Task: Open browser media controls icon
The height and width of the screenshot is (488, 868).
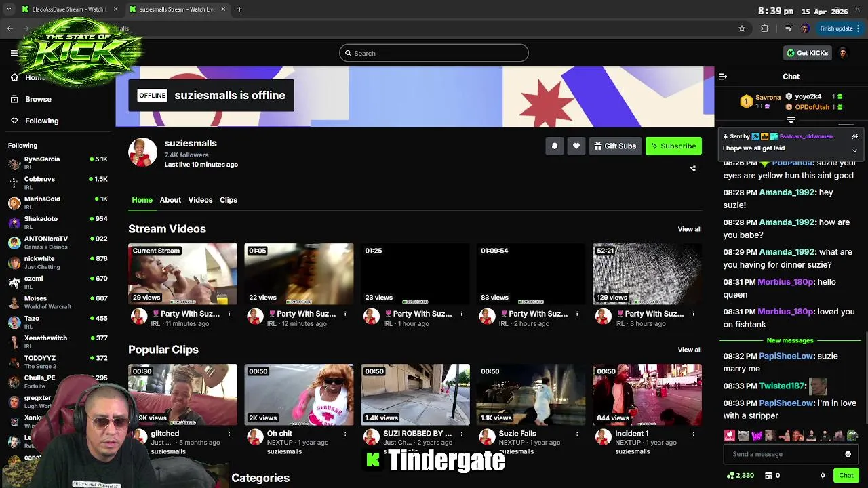Action: pos(788,28)
